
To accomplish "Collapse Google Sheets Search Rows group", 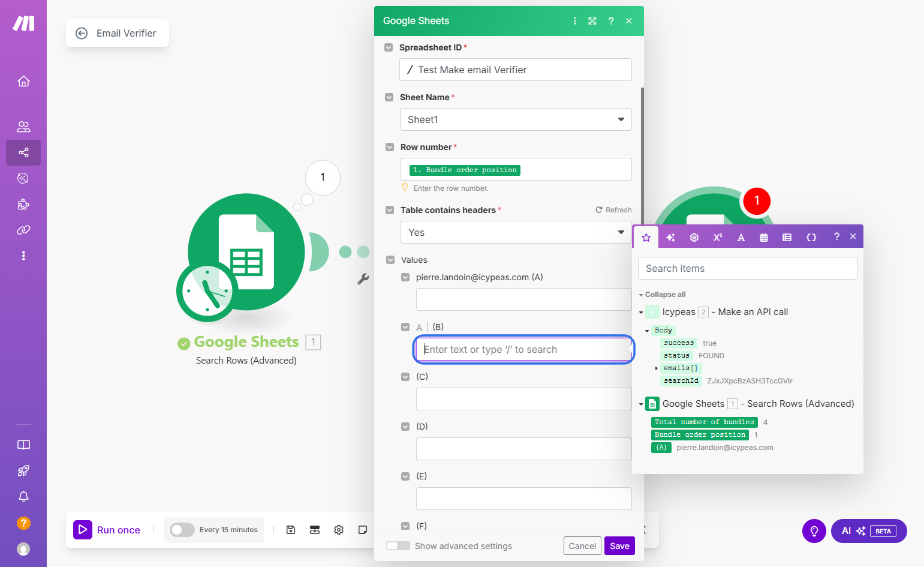I will [641, 404].
